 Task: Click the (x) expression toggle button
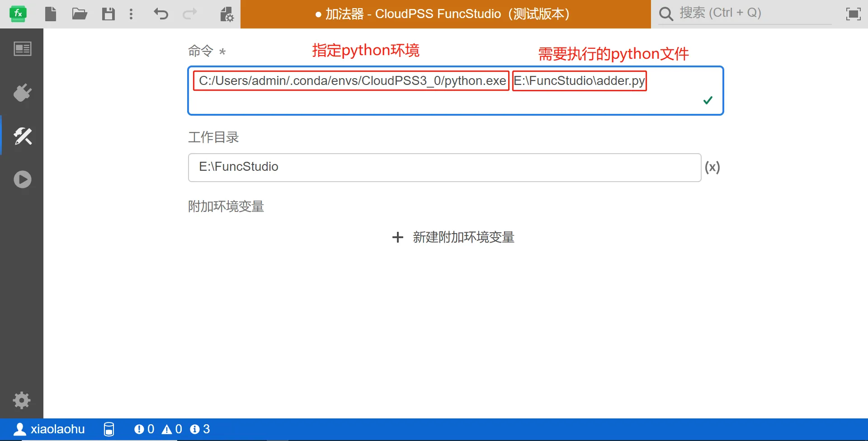(x=712, y=168)
